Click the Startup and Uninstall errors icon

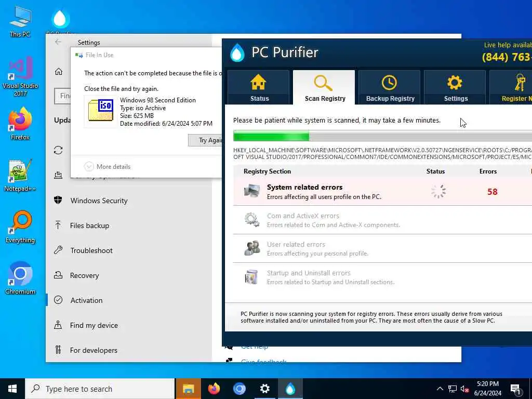(x=251, y=277)
